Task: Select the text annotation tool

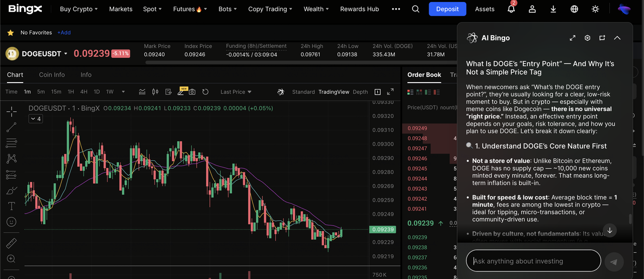Action: [11, 206]
